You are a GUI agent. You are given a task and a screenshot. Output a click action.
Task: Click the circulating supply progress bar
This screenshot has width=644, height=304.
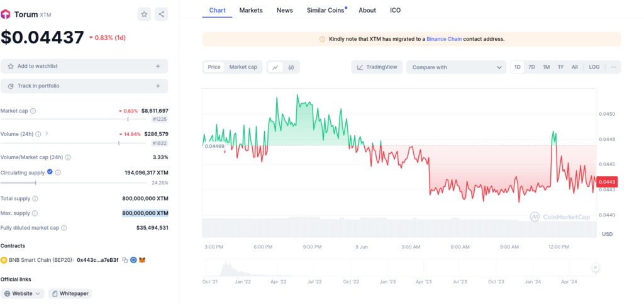[73, 183]
